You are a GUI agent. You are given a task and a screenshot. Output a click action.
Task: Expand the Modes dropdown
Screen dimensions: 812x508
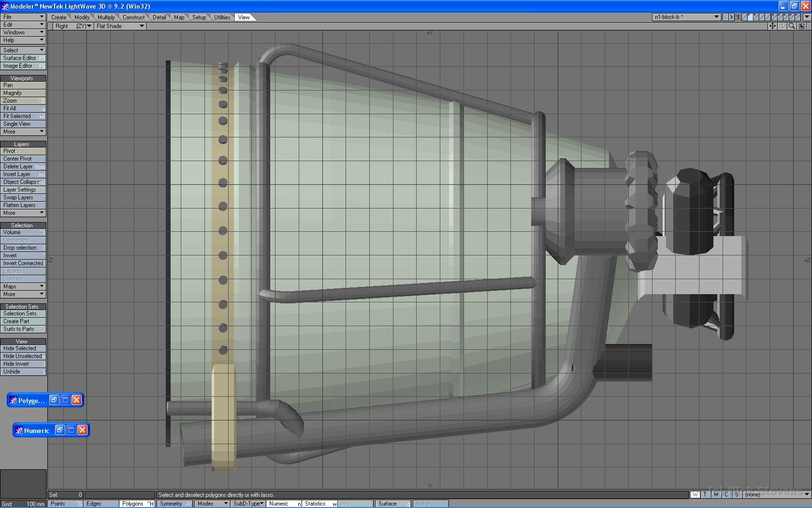click(x=212, y=504)
